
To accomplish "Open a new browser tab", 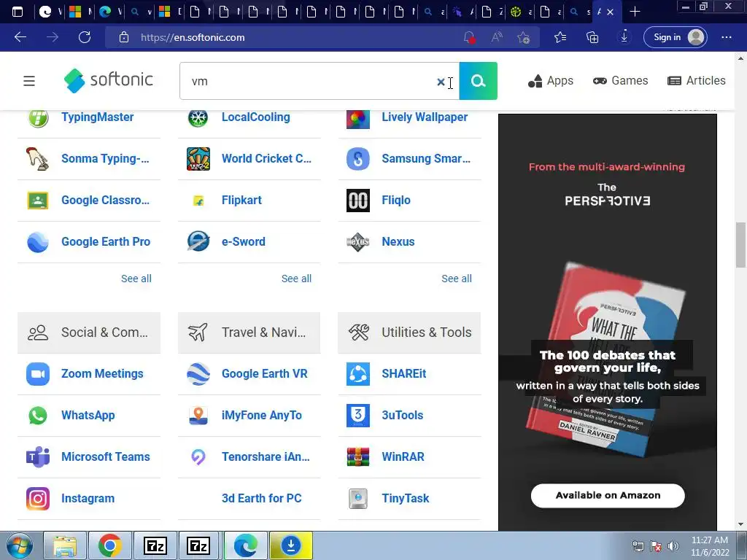I will pyautogui.click(x=635, y=12).
